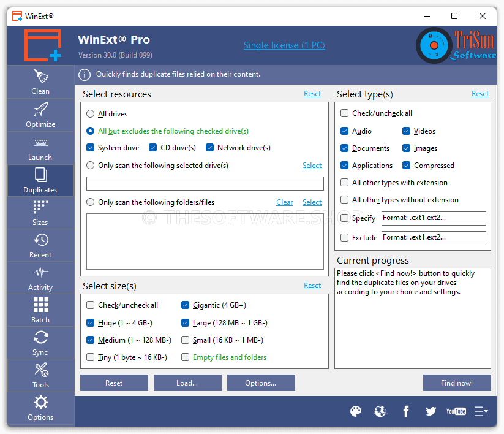504x434 pixels.
Task: Select All but excludes checked drives option
Action: [x=90, y=131]
